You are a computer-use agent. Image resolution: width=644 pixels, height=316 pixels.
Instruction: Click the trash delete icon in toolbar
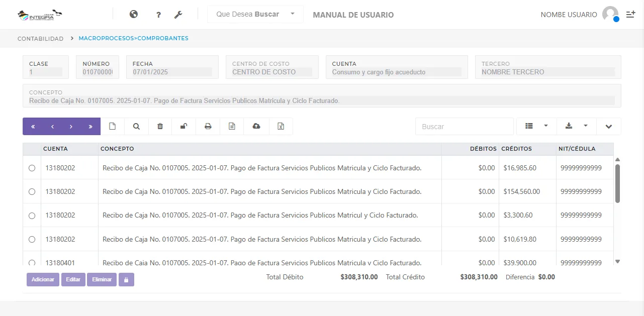(160, 127)
